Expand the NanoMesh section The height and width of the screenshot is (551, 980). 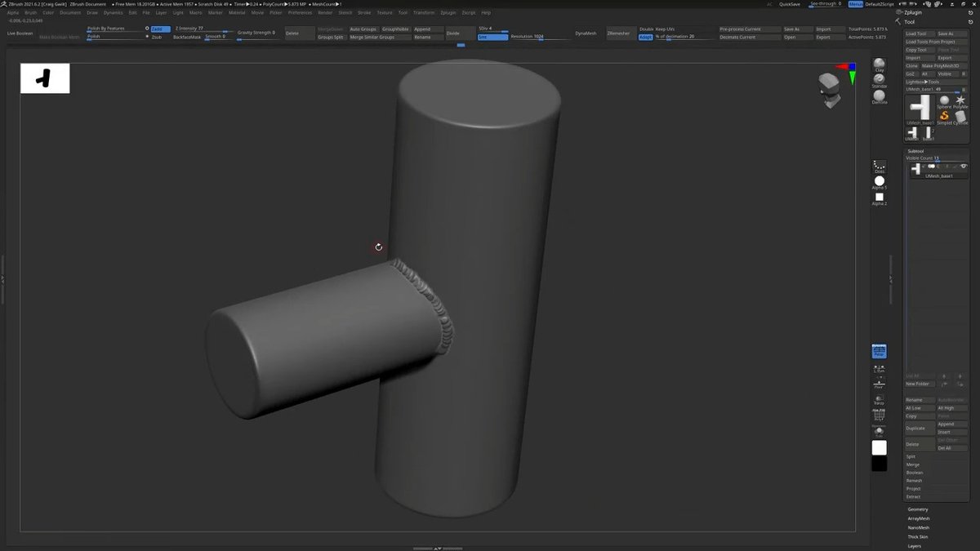[x=919, y=527]
